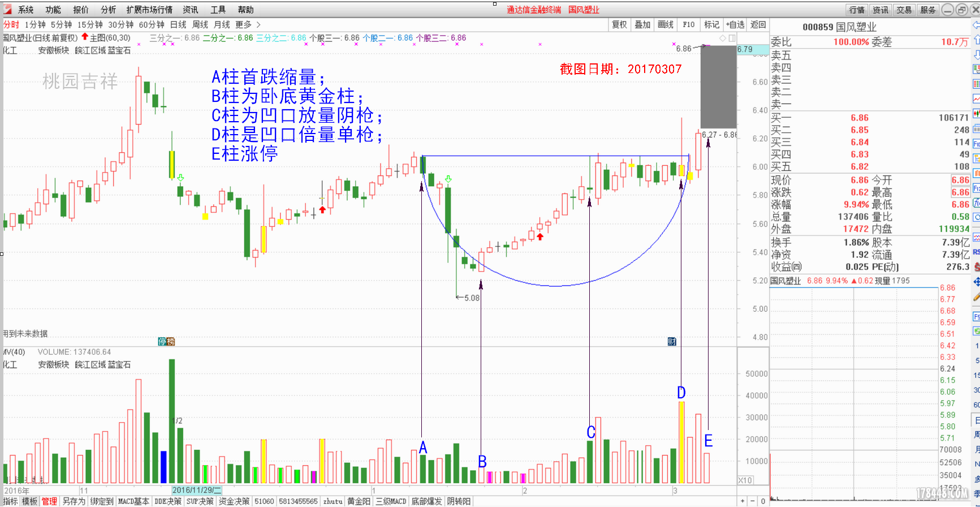Click the minus zoom button
980x507 pixels.
click(753, 501)
